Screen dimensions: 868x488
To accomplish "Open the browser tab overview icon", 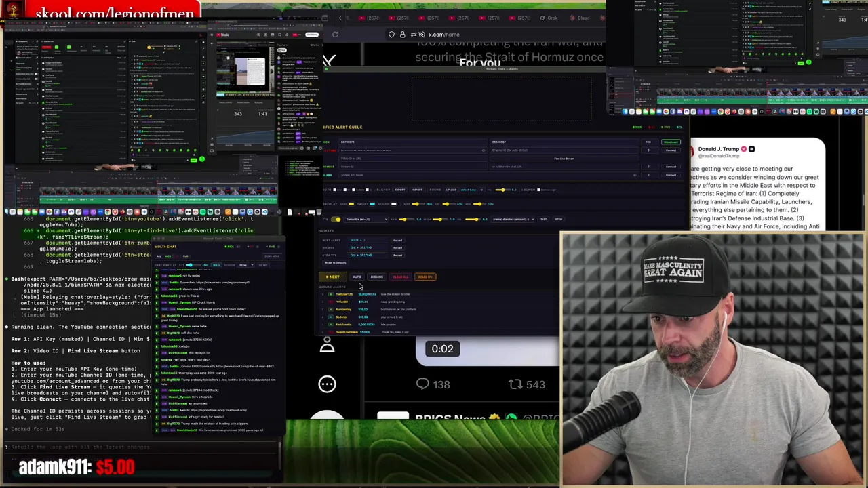I will [325, 18].
